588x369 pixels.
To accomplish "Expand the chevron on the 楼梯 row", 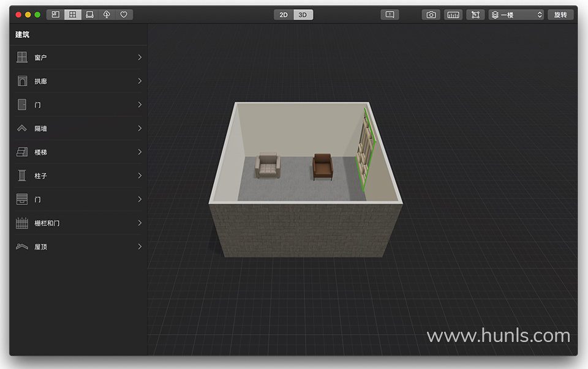I will [140, 152].
